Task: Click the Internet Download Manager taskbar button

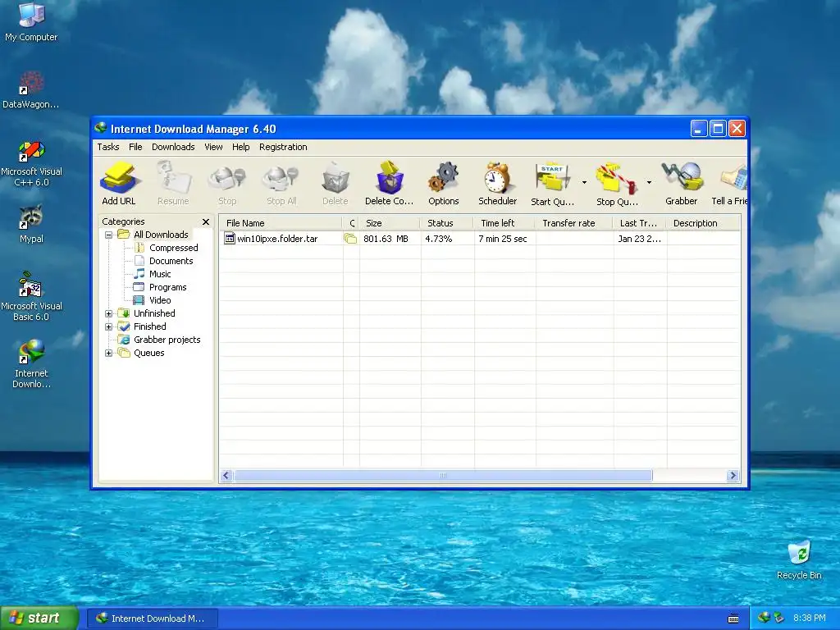Action: click(152, 619)
